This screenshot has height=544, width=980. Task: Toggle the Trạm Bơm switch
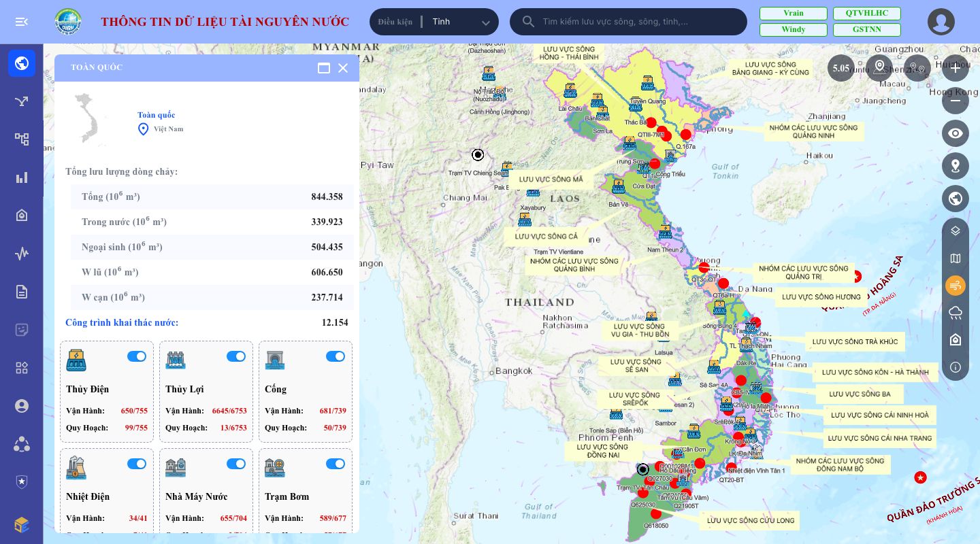coord(336,464)
